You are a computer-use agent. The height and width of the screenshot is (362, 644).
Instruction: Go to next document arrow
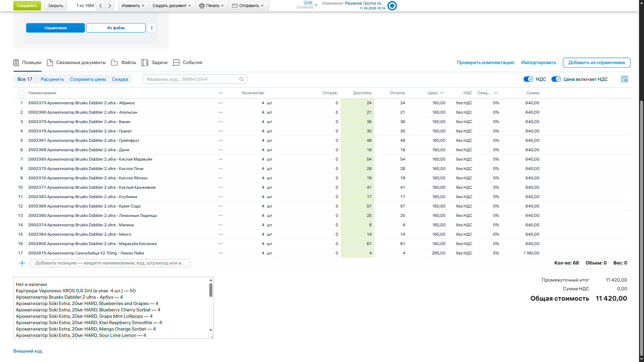[110, 6]
